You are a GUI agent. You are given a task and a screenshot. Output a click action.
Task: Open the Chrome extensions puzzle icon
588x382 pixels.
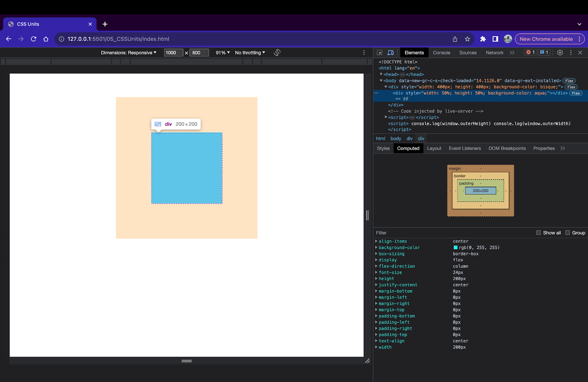[483, 39]
